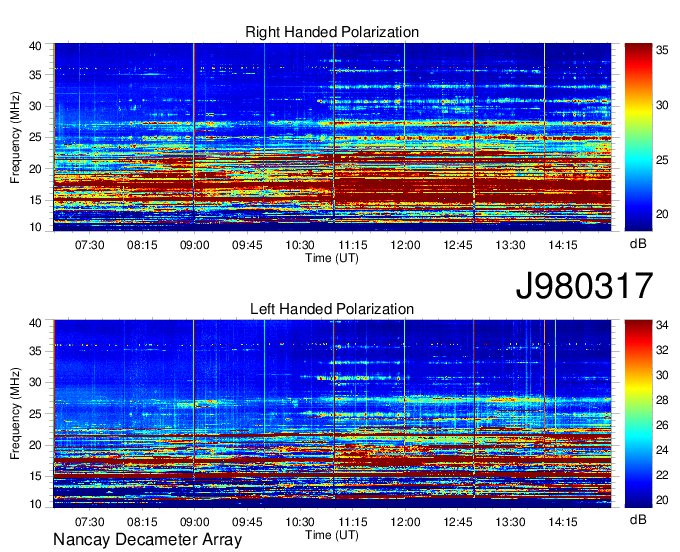Screen dimensions: 680x552
Task: Click the 07:30 time tick, Left Handed plot
Action: [x=89, y=522]
